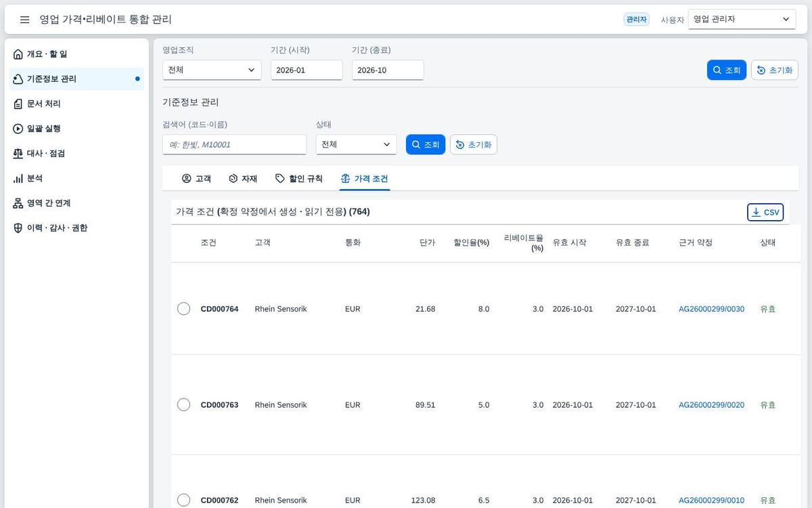Click the cube icon on 자재 tab
This screenshot has height=508, width=812.
pyautogui.click(x=233, y=179)
